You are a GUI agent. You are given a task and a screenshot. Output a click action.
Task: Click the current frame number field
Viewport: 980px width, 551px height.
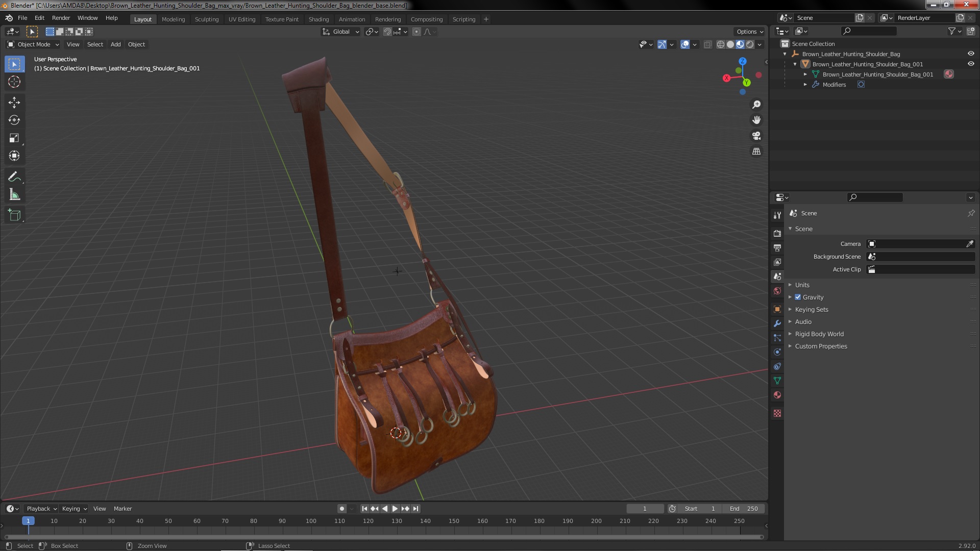(x=645, y=509)
